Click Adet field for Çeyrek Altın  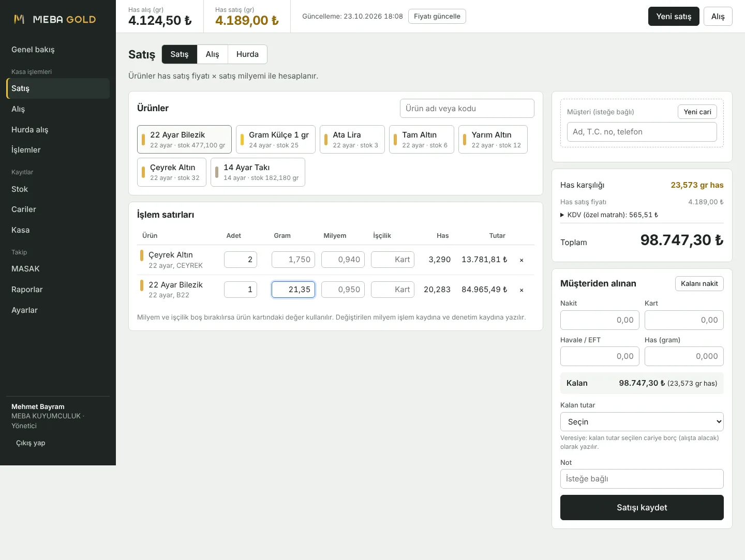241,260
